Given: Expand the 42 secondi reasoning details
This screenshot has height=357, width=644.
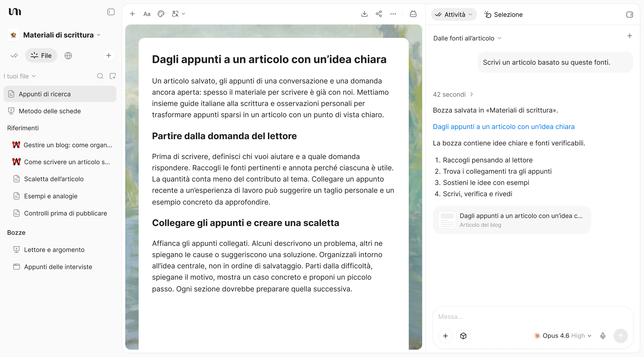Looking at the screenshot, I should click(453, 94).
